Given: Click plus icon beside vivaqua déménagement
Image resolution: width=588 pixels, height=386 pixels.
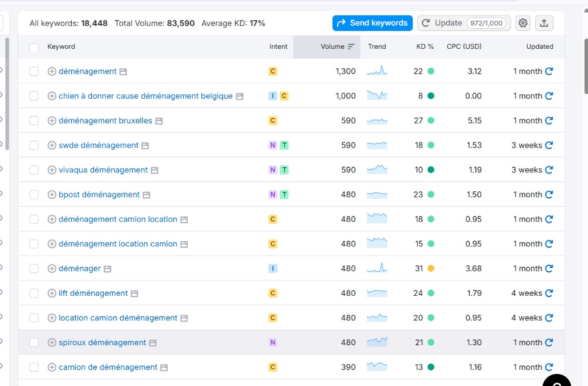Looking at the screenshot, I should [52, 170].
